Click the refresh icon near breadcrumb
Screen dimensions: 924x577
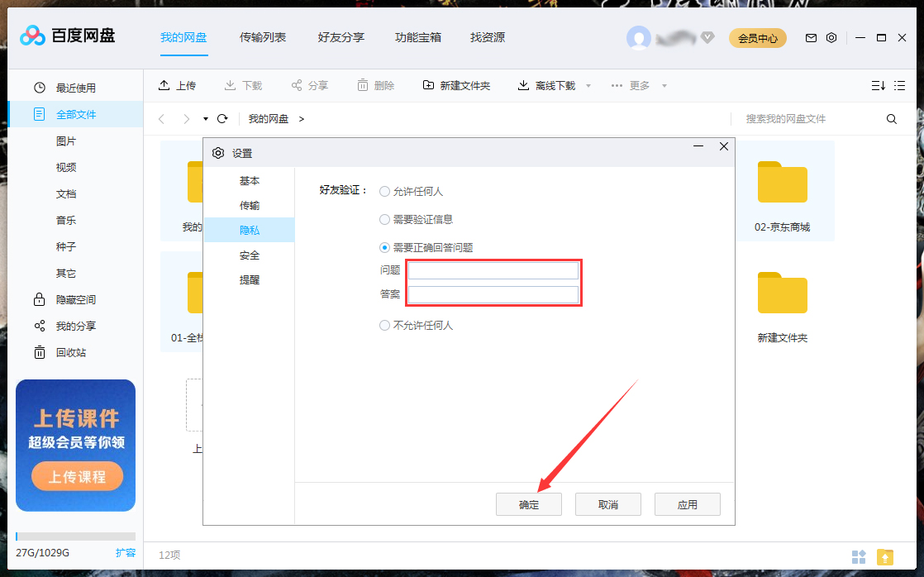point(221,118)
